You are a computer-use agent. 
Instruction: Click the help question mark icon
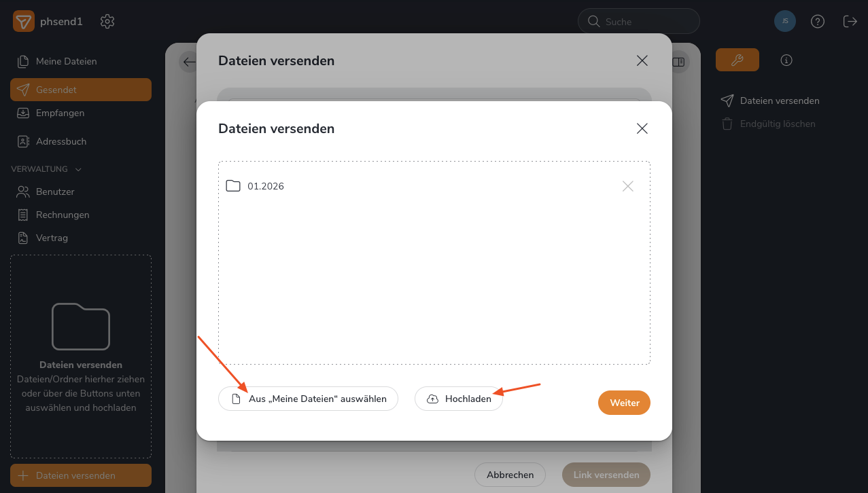[x=818, y=22]
